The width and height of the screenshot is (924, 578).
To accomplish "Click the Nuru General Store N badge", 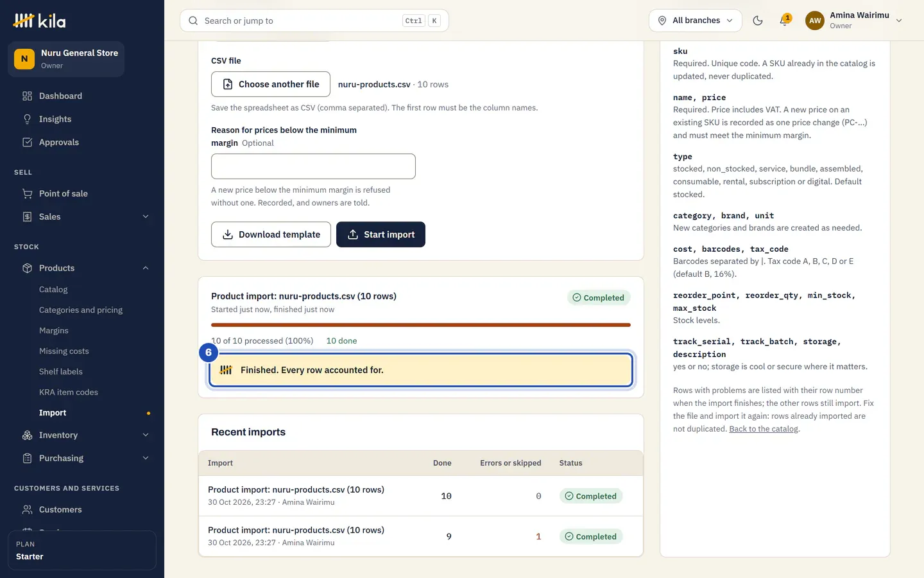I will (x=24, y=59).
